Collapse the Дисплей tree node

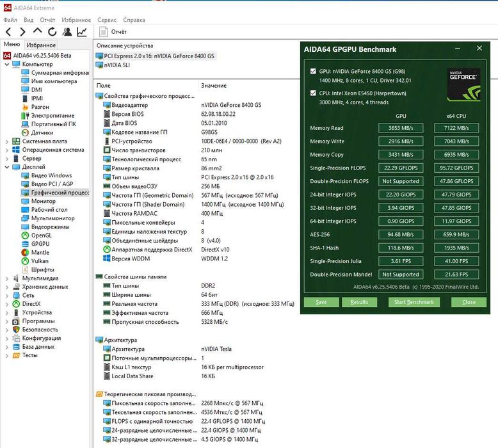7,167
